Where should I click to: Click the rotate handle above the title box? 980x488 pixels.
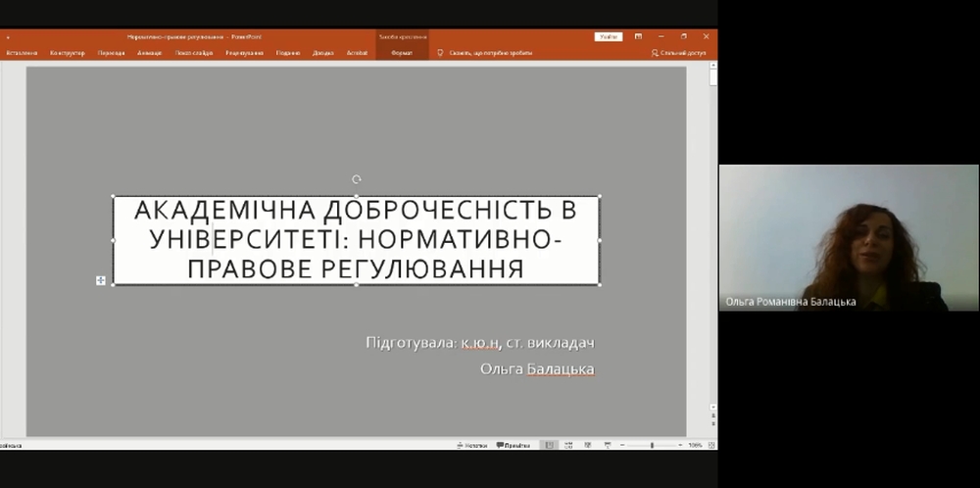click(357, 179)
